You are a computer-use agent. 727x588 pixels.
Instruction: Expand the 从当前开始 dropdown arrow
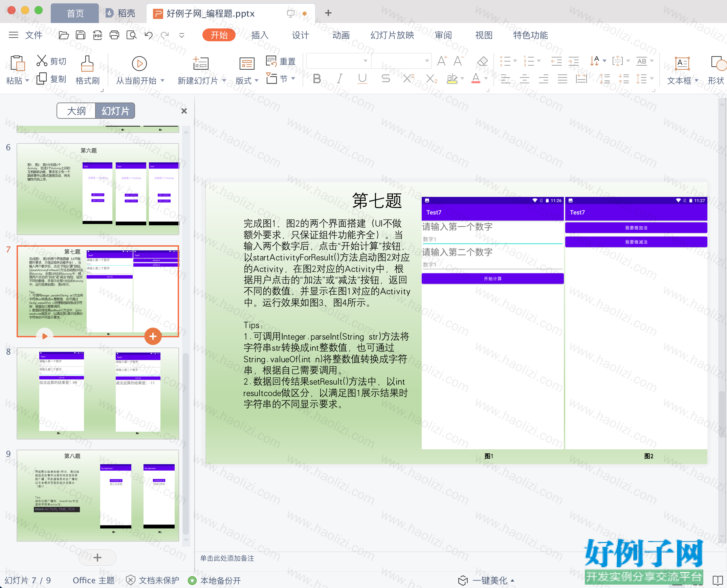pos(162,81)
